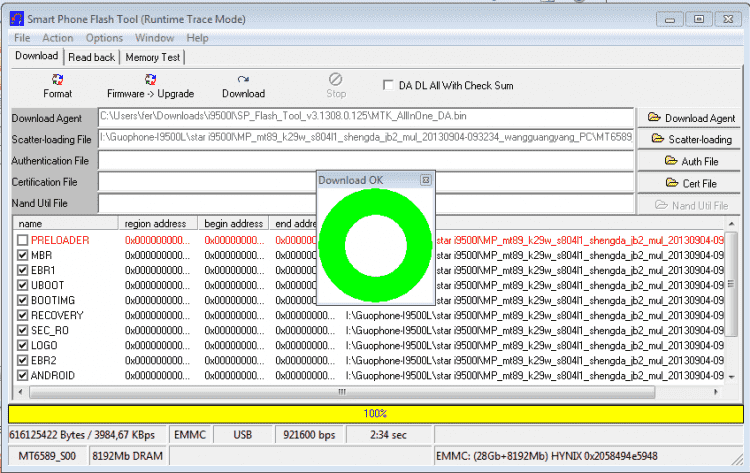Click the 2:34 sec elapsed time
Image resolution: width=750 pixels, height=473 pixels.
coord(388,435)
